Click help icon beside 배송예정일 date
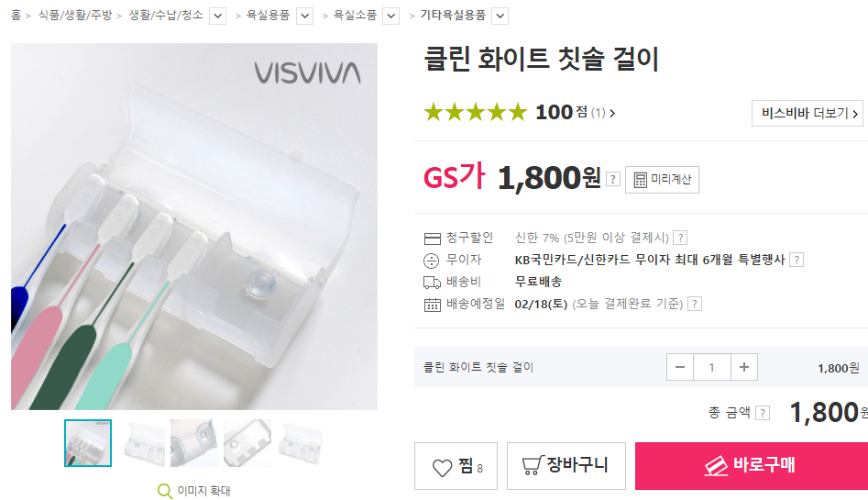This screenshot has width=868, height=500. pos(694,304)
